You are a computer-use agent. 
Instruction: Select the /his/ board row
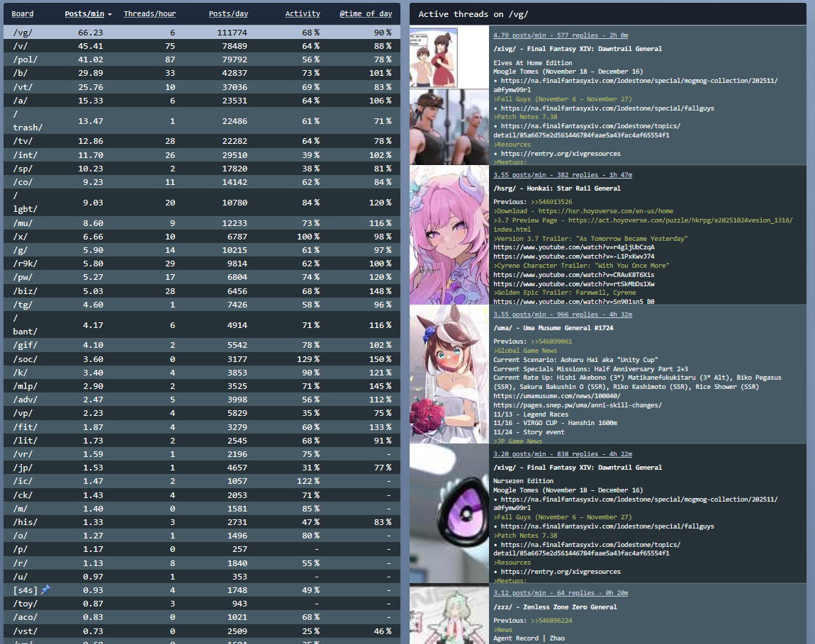(202, 522)
